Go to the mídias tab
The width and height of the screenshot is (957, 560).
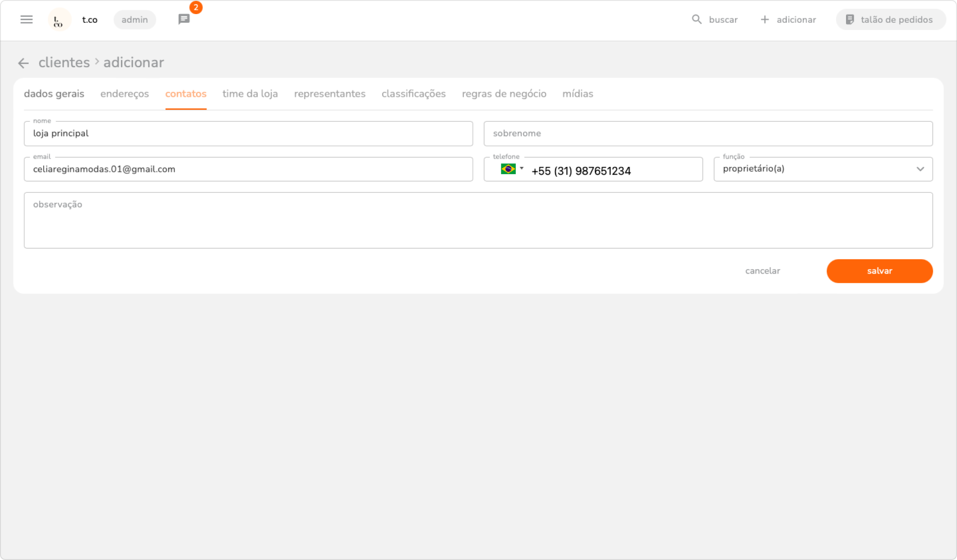tap(578, 94)
